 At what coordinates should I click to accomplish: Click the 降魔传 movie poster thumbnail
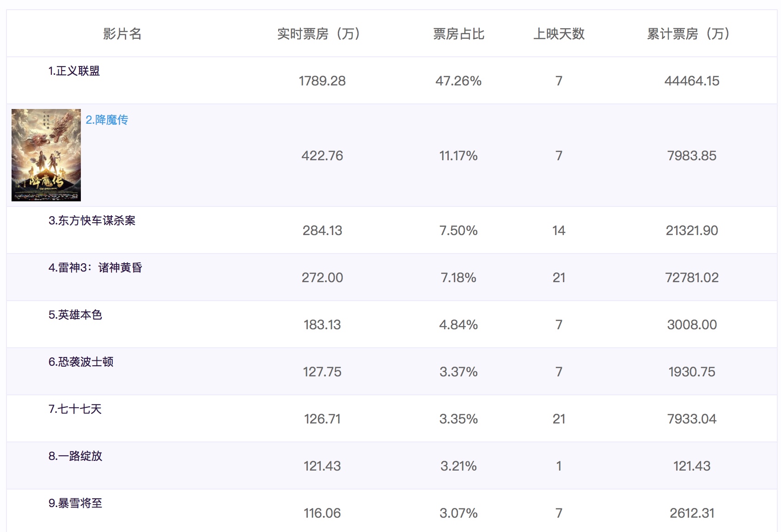pyautogui.click(x=46, y=155)
